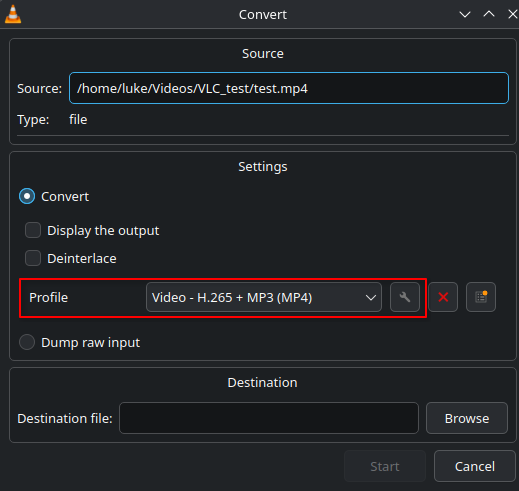Screen dimensions: 519x491
Task: Maximize window using the up chevron
Action: pos(489,14)
